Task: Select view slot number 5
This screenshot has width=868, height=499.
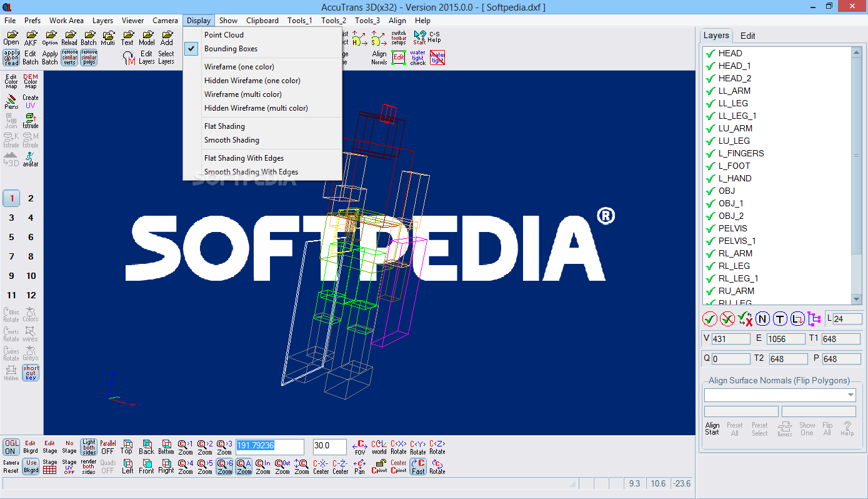Action: coord(11,238)
